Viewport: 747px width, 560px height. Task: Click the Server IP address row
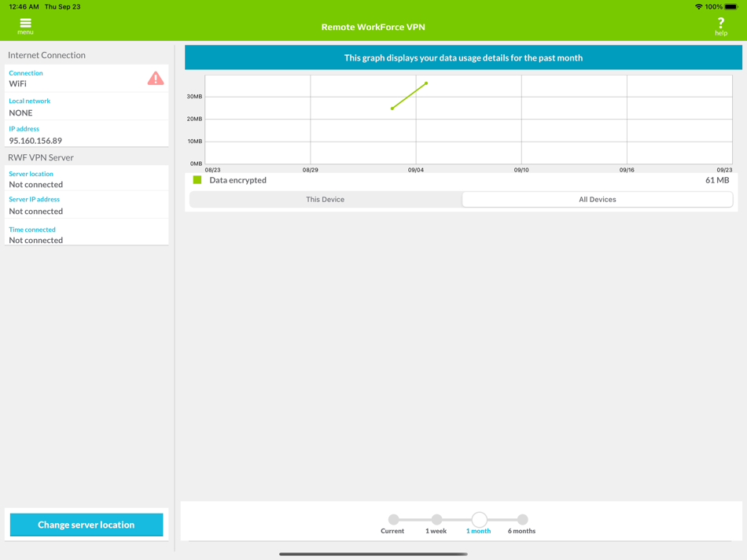(86, 205)
